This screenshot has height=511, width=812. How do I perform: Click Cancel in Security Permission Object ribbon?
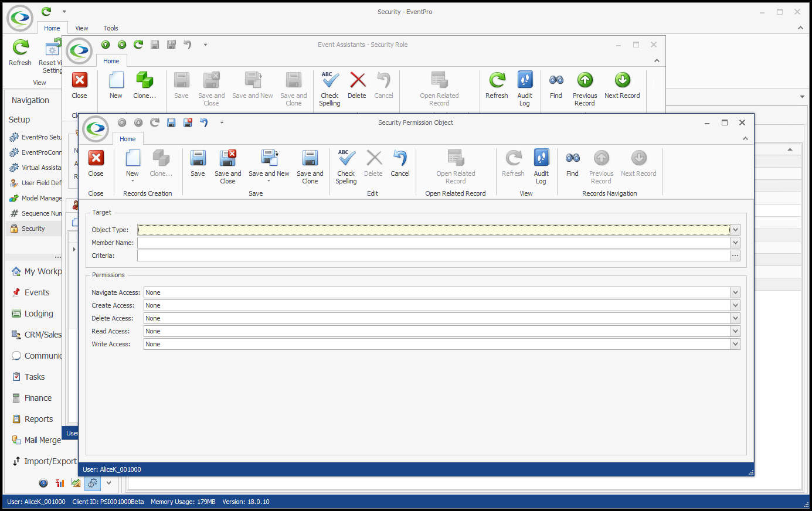pyautogui.click(x=400, y=163)
